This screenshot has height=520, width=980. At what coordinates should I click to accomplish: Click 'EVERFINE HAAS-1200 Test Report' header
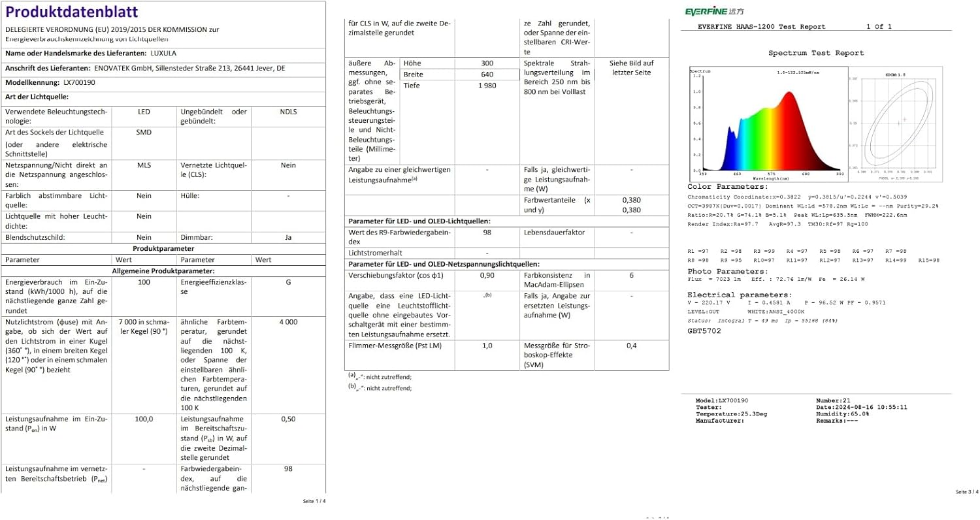click(x=762, y=27)
